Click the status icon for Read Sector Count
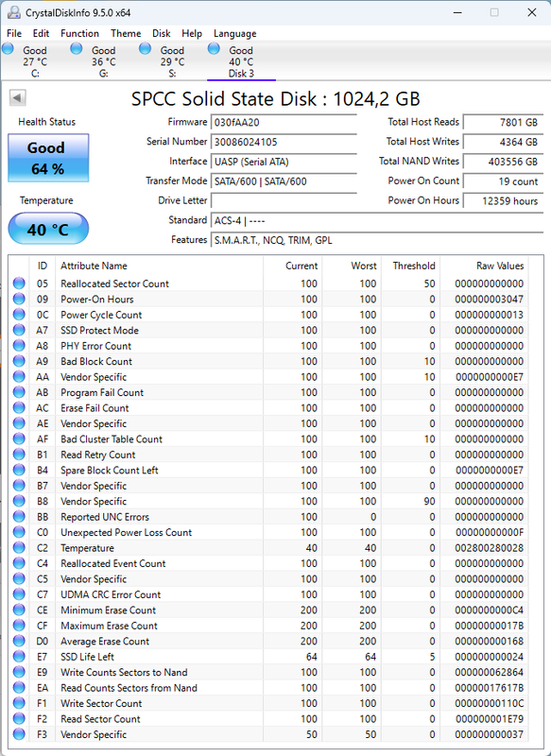Image resolution: width=551 pixels, height=756 pixels. click(x=19, y=719)
